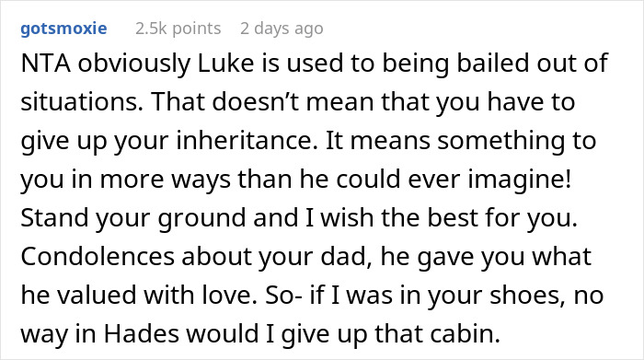
Task: Click the word "NTA" starting the comment
Action: point(46,64)
